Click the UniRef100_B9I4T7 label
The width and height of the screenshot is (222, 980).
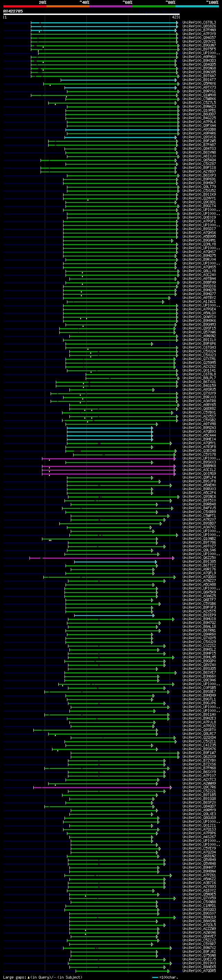coord(199,80)
